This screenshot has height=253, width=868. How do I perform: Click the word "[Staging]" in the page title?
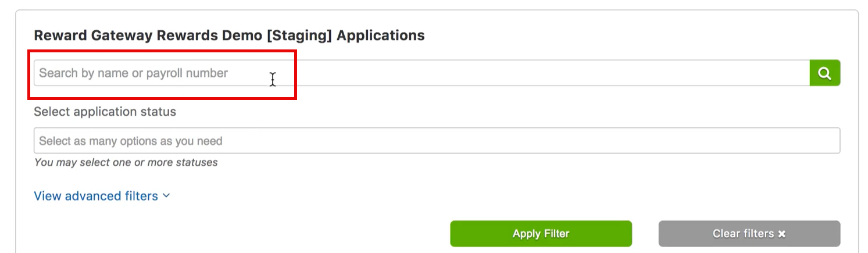(300, 35)
